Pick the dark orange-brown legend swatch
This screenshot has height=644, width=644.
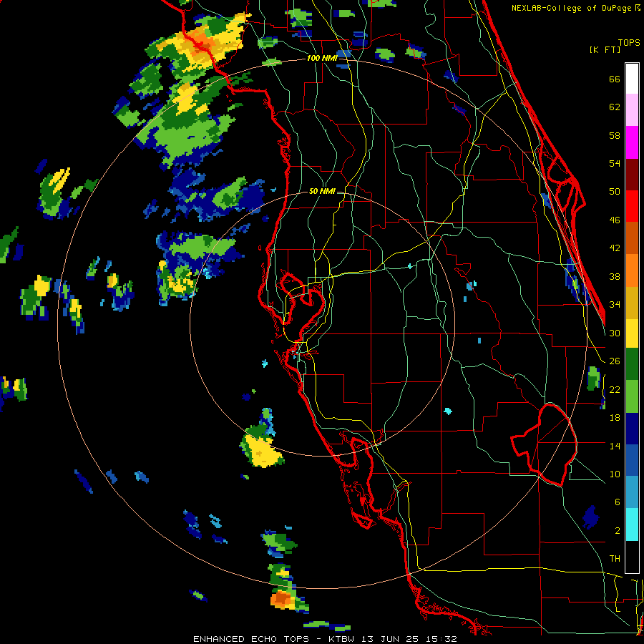pyautogui.click(x=632, y=238)
